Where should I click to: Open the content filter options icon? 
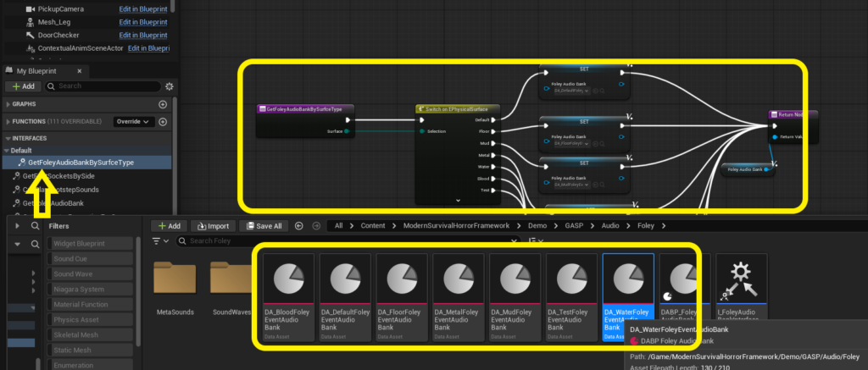tap(159, 241)
